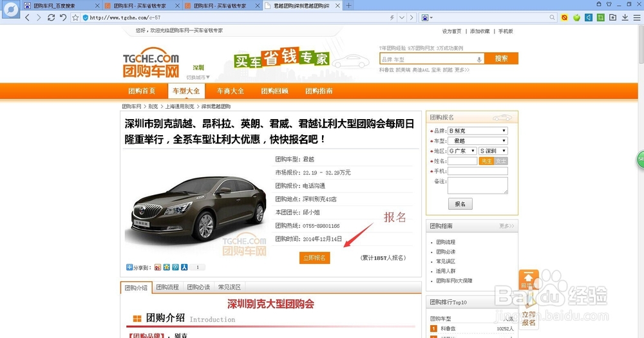Click 别克 in breadcrumb
This screenshot has height=338, width=644.
pos(153,106)
